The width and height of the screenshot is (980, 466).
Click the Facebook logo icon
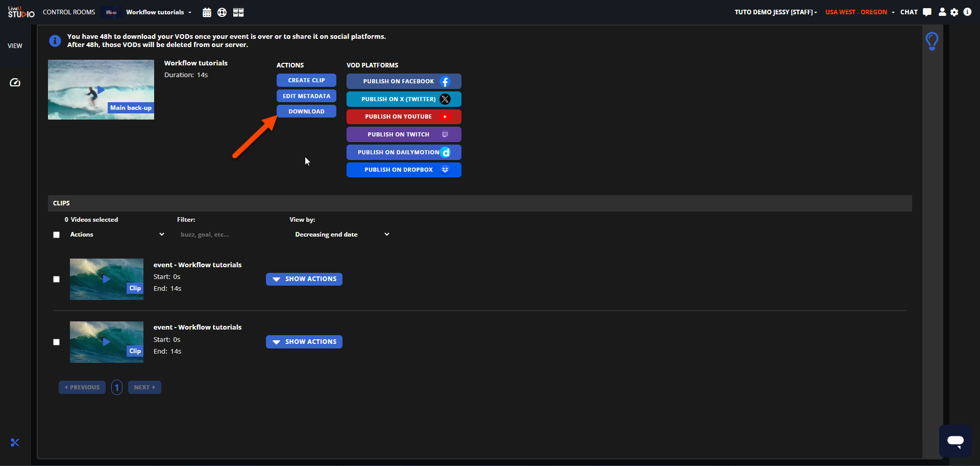445,81
